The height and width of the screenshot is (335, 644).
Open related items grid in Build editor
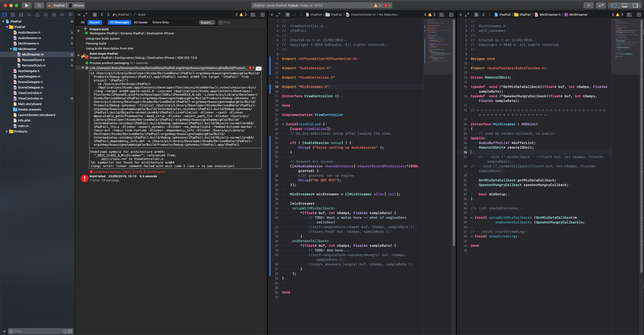click(95, 15)
